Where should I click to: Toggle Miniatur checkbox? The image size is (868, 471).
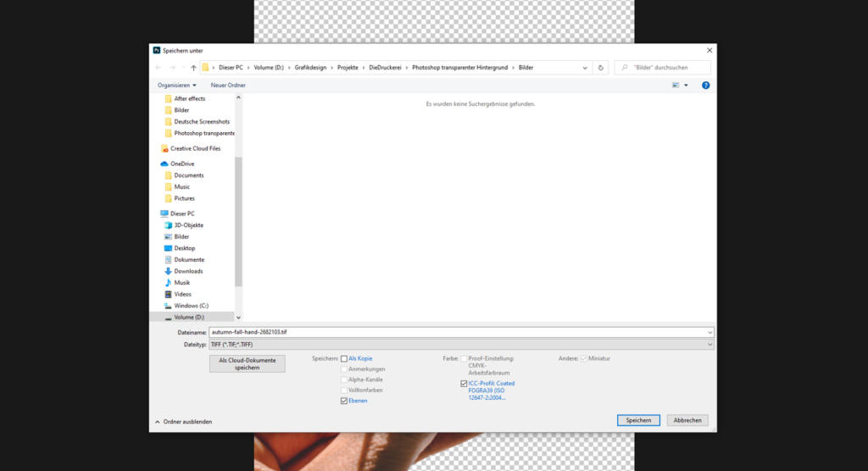[583, 358]
